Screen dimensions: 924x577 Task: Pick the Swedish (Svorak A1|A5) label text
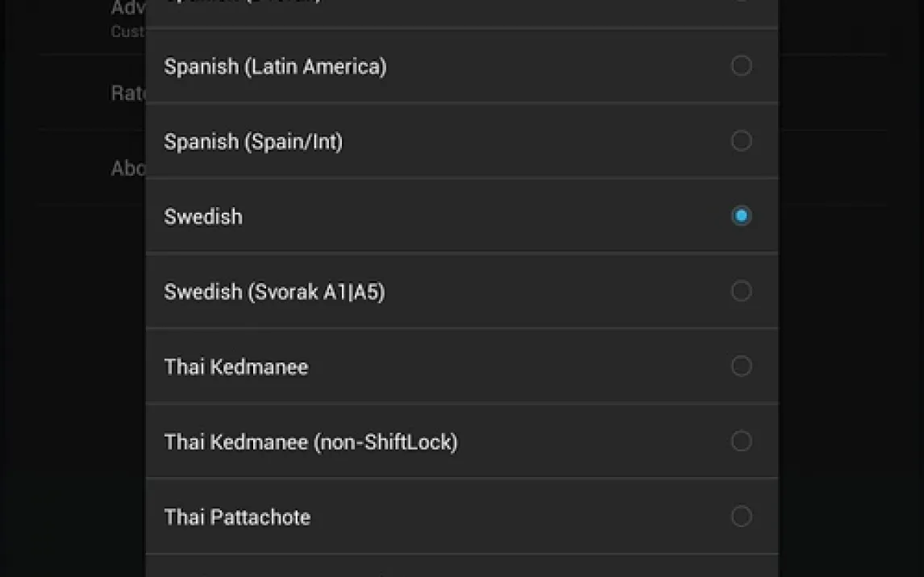275,292
